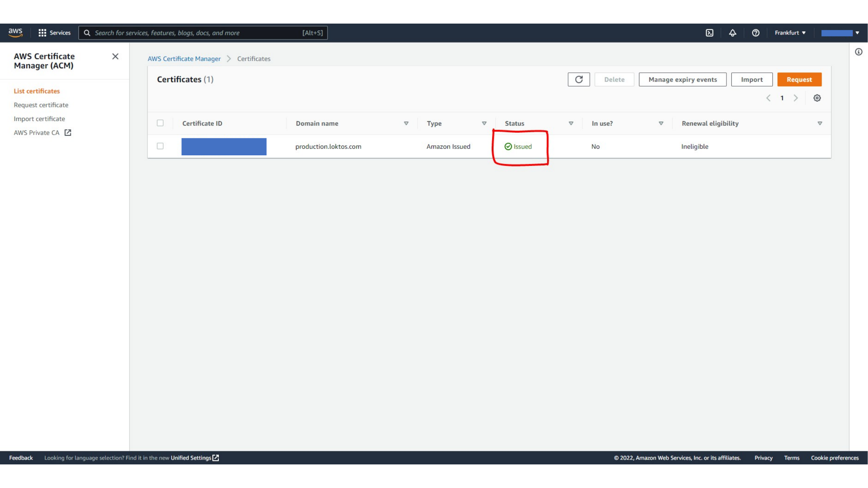The height and width of the screenshot is (488, 868).
Task: Click AWS Certificate Manager breadcrumb link
Action: click(x=184, y=59)
